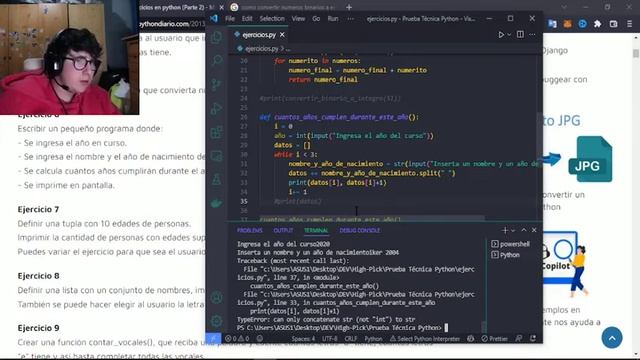Open browser extensions puzzle icon
The height and width of the screenshot is (360, 640).
(x=598, y=24)
